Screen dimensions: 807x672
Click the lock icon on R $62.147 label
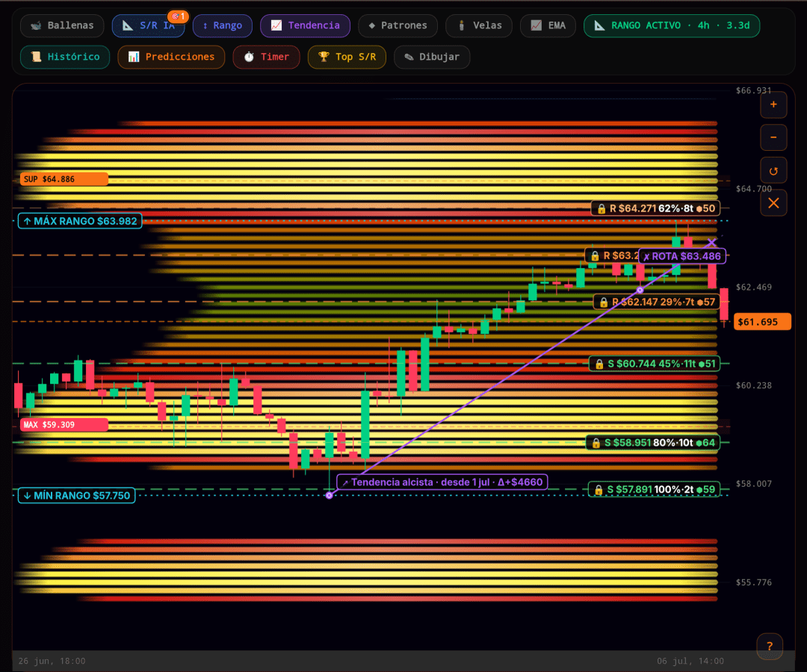604,302
